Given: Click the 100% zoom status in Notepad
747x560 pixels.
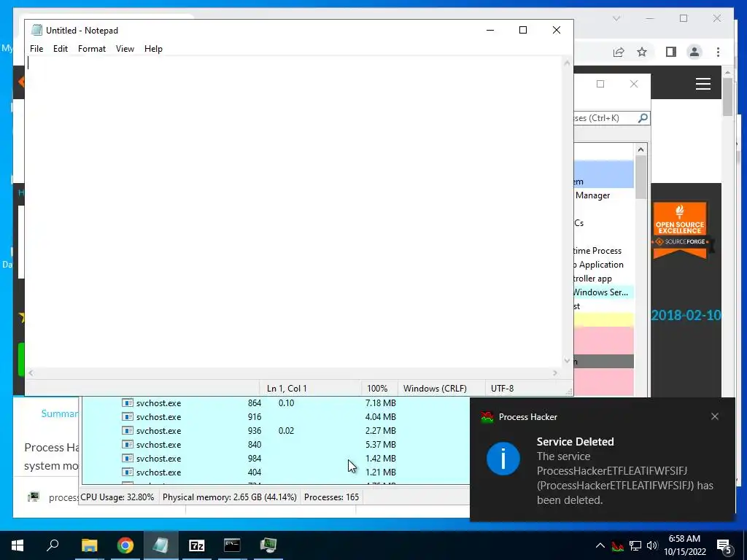Looking at the screenshot, I should pos(377,389).
